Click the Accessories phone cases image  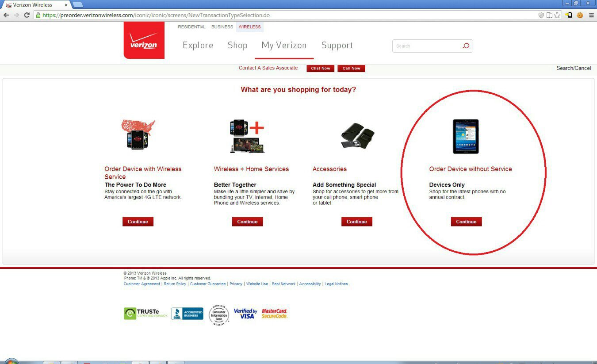[x=358, y=135]
